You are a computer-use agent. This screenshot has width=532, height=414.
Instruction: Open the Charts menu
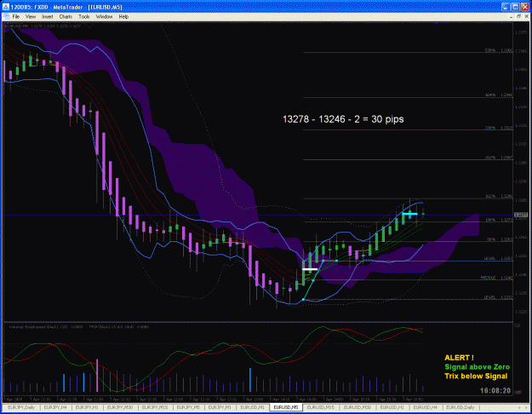[66, 17]
